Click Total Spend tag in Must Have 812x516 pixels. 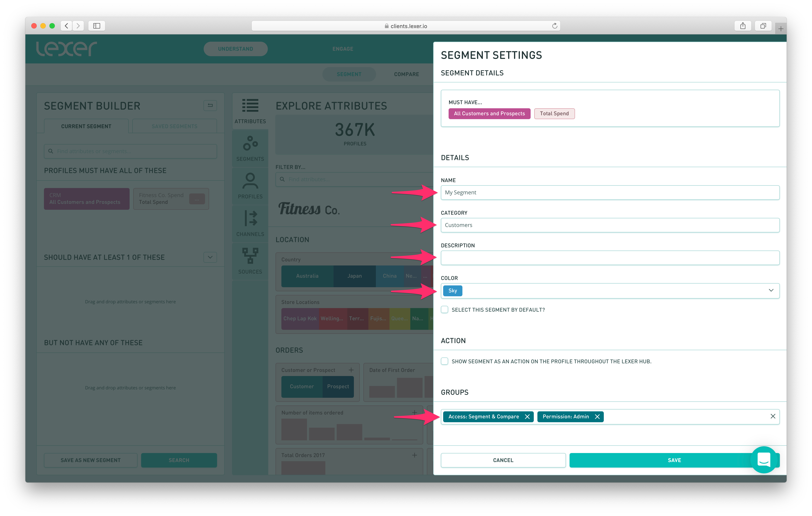[554, 113]
